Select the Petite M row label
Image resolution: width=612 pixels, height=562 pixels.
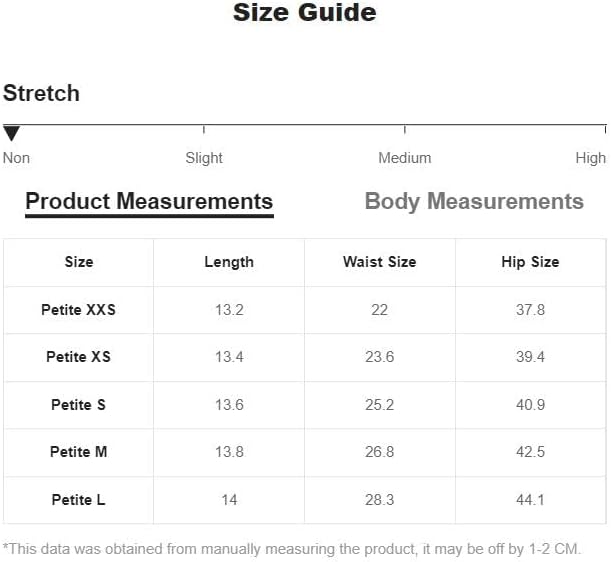78,452
